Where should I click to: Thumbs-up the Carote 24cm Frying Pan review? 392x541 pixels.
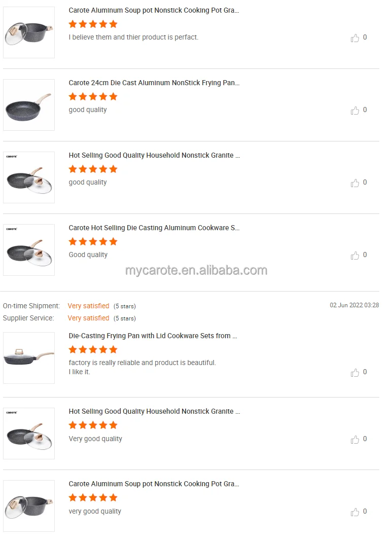click(355, 111)
